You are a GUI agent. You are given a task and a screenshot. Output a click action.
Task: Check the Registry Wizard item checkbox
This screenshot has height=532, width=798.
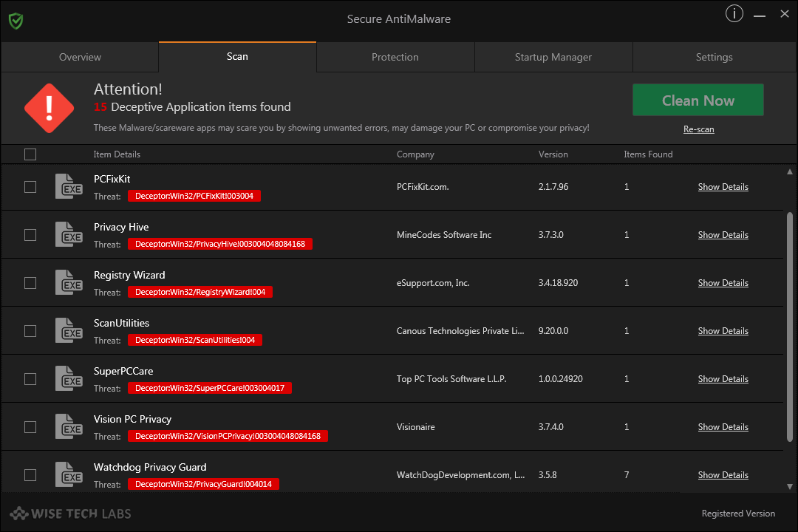coord(30,282)
